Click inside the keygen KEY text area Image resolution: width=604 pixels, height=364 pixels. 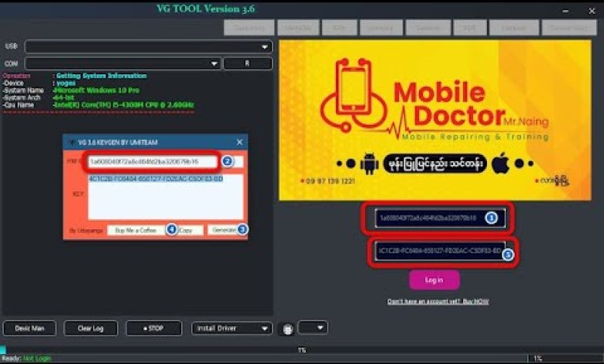[x=166, y=197]
